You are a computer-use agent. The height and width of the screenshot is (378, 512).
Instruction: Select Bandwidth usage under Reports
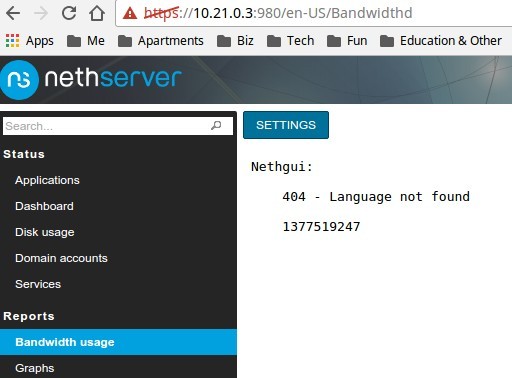pyautogui.click(x=118, y=342)
